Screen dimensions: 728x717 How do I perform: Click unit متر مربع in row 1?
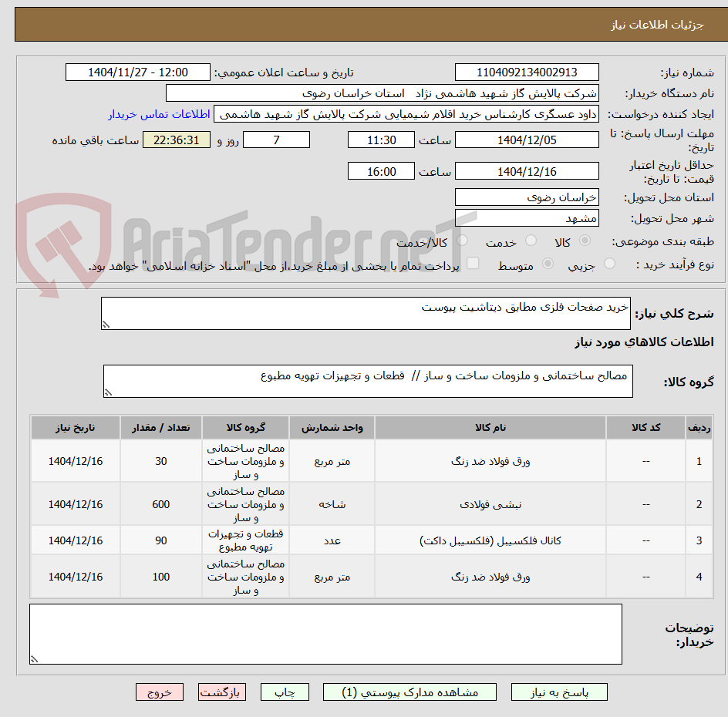[x=332, y=461]
